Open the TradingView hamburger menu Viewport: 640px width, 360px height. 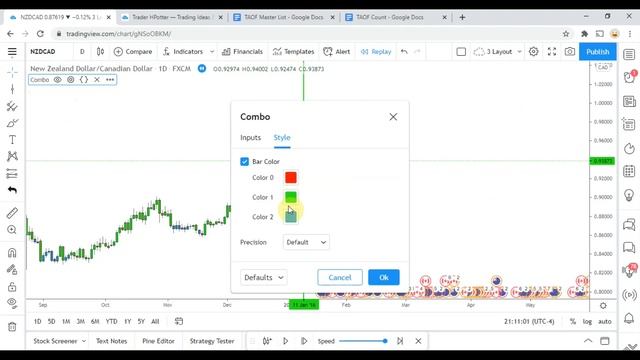click(x=12, y=52)
